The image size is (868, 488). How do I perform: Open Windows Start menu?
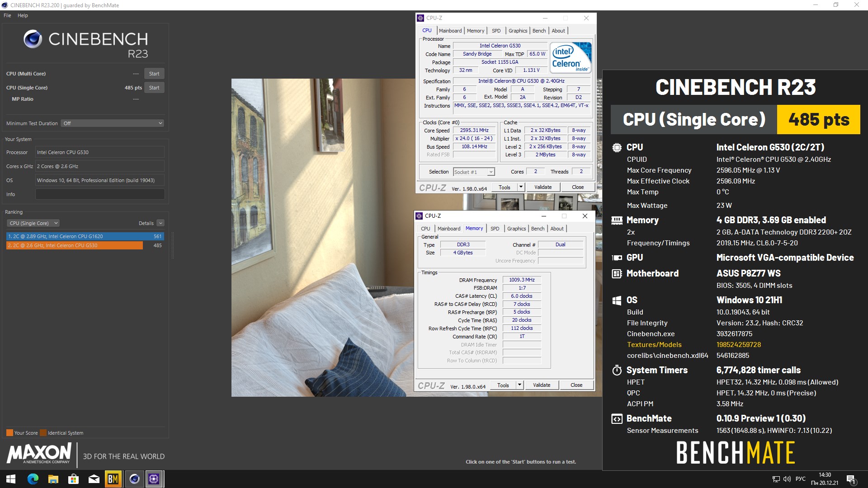coord(11,479)
